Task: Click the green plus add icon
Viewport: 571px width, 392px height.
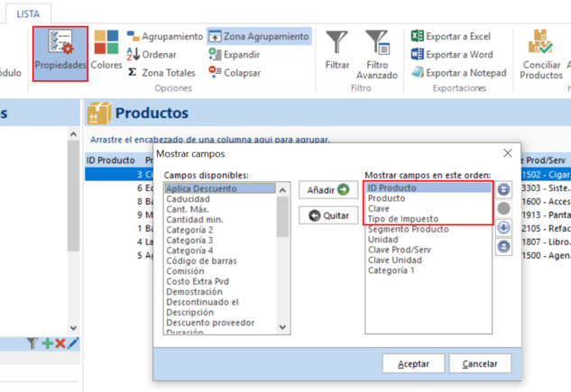Action: (x=47, y=343)
